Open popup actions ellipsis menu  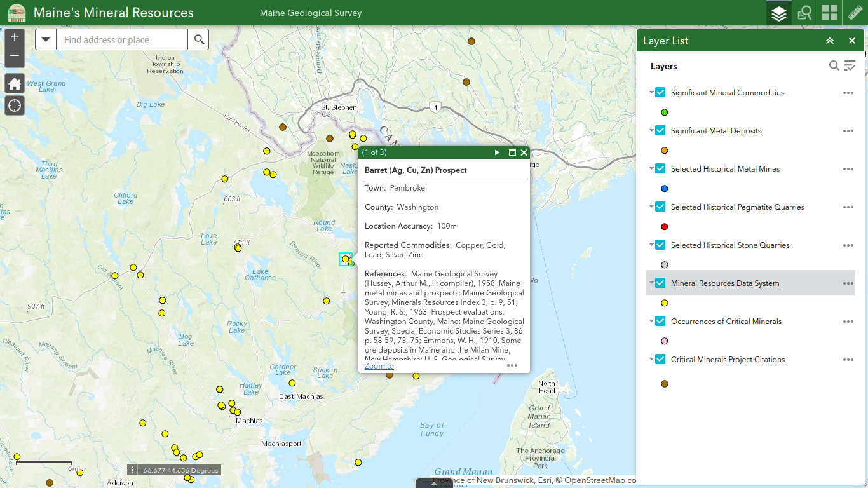pos(512,365)
